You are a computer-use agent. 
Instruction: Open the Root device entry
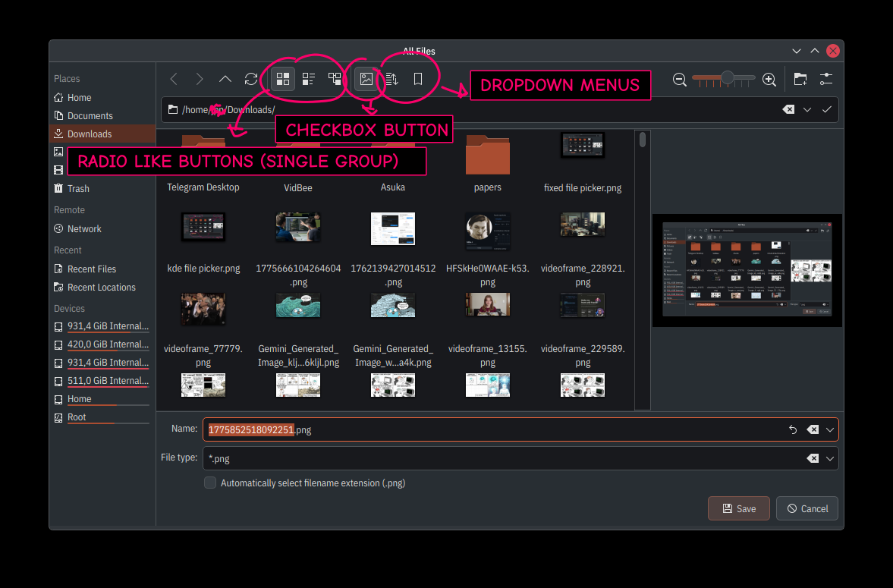point(102,417)
